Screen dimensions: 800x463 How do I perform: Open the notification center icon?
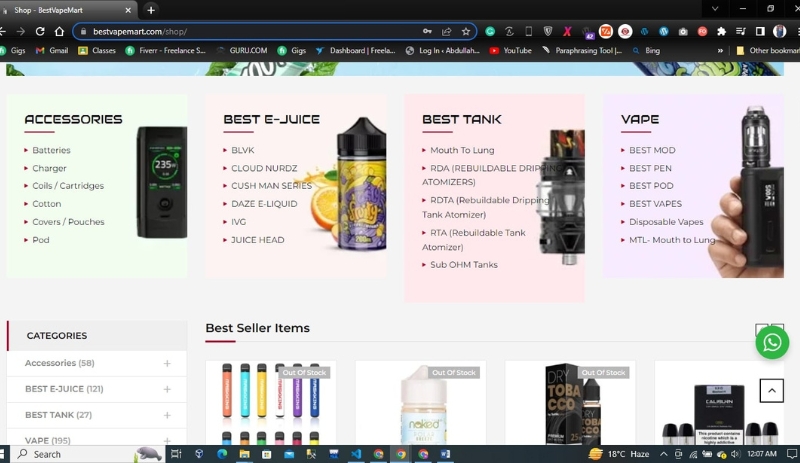coord(791,454)
